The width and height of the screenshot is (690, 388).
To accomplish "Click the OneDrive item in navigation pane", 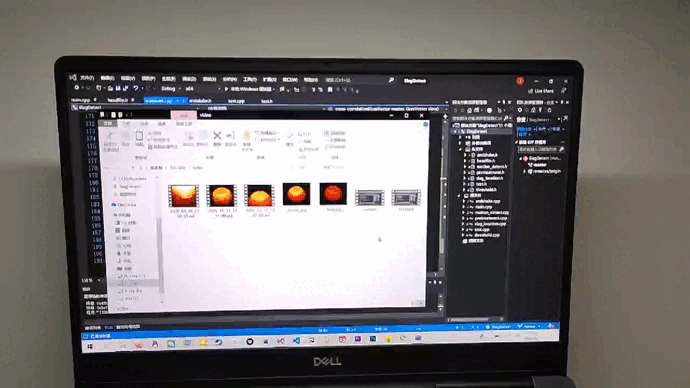I will [127, 205].
